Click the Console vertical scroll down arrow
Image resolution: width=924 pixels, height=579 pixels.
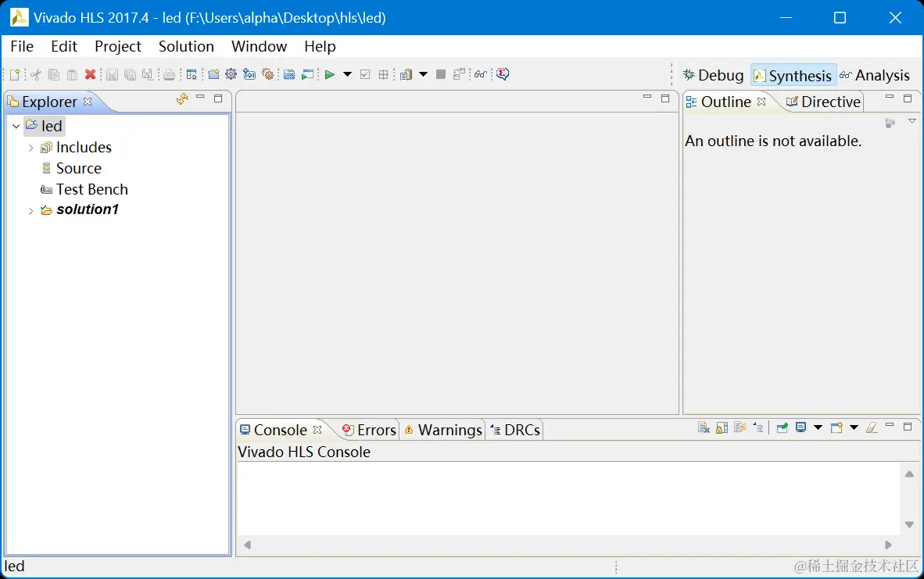pyautogui.click(x=909, y=524)
